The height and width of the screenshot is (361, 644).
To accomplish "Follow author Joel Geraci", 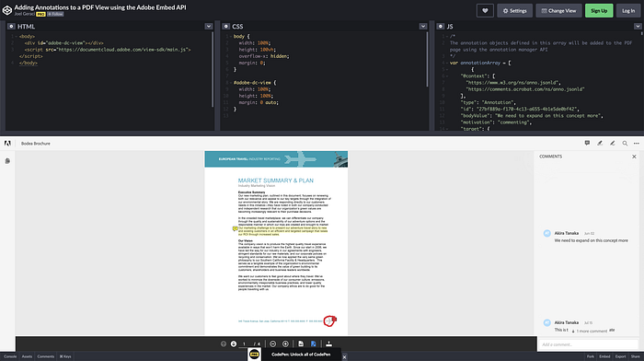I will point(55,14).
